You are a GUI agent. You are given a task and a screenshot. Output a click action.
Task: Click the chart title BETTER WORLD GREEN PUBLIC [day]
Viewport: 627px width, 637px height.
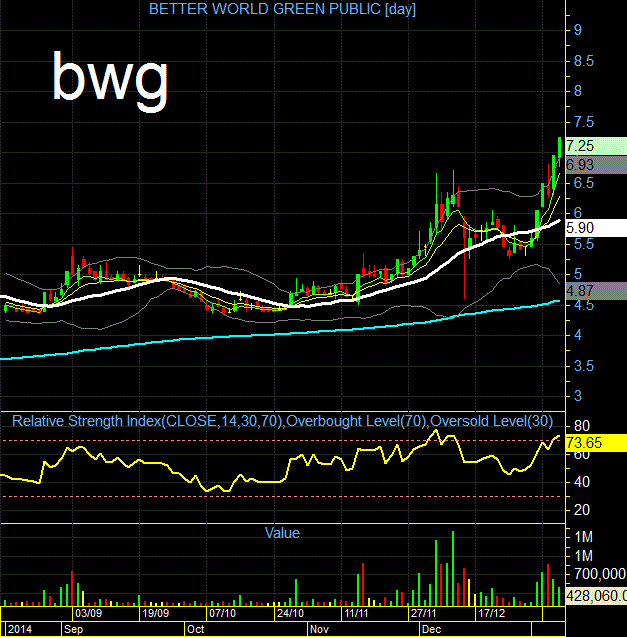tap(282, 9)
